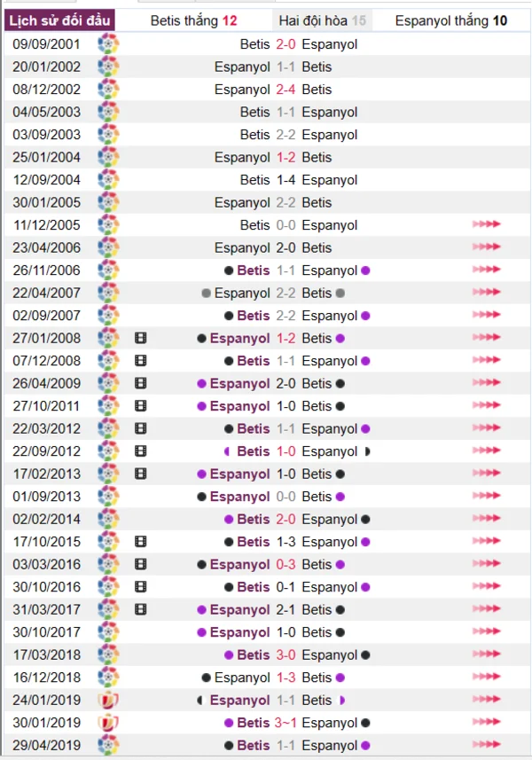The width and height of the screenshot is (532, 760).
Task: Click purple dot beside Espanyol, 26/04/2009 row
Action: pos(202,384)
